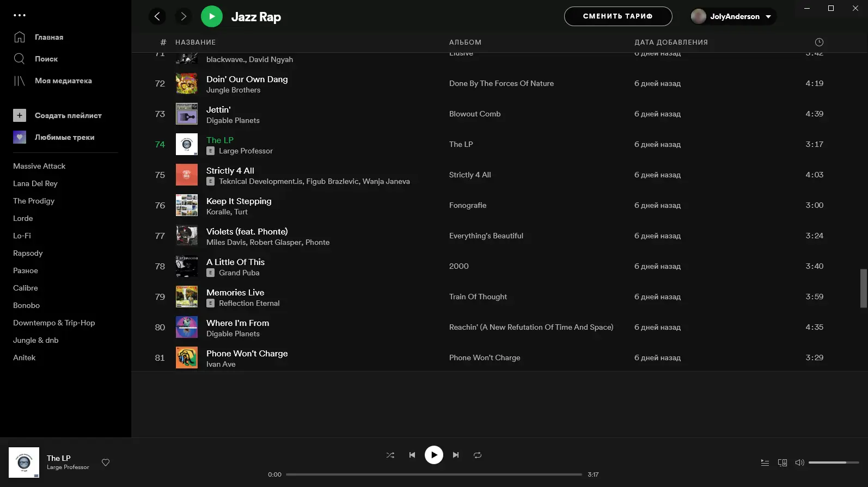Open album Reachin' (A New Refutation...)

pyautogui.click(x=531, y=327)
